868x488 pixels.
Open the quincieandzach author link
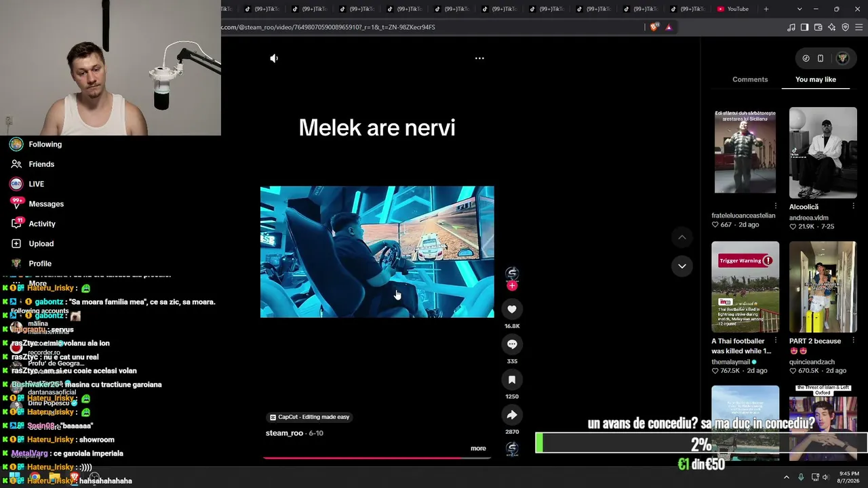[812, 362]
